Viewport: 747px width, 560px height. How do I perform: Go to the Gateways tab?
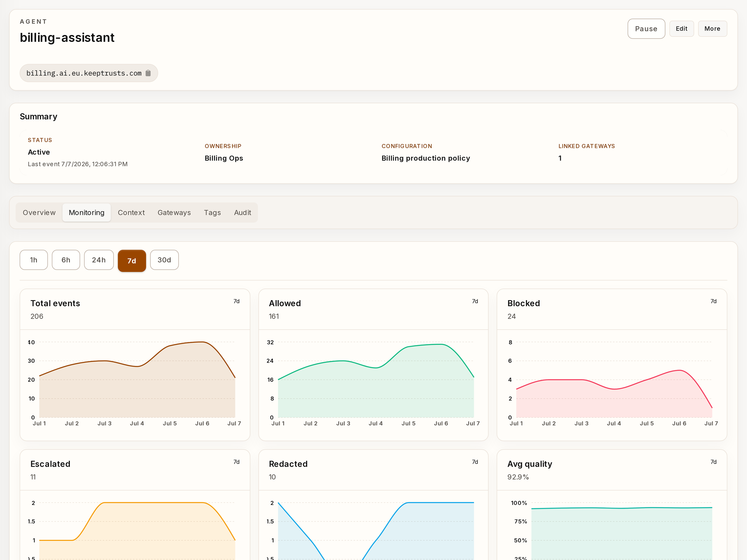174,213
